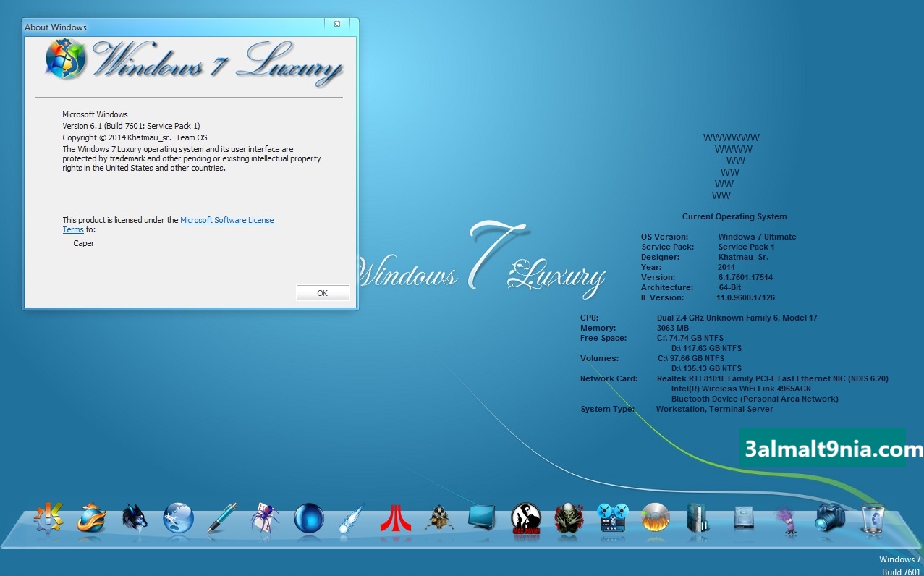Open the hard drive dock icon

coord(745,518)
